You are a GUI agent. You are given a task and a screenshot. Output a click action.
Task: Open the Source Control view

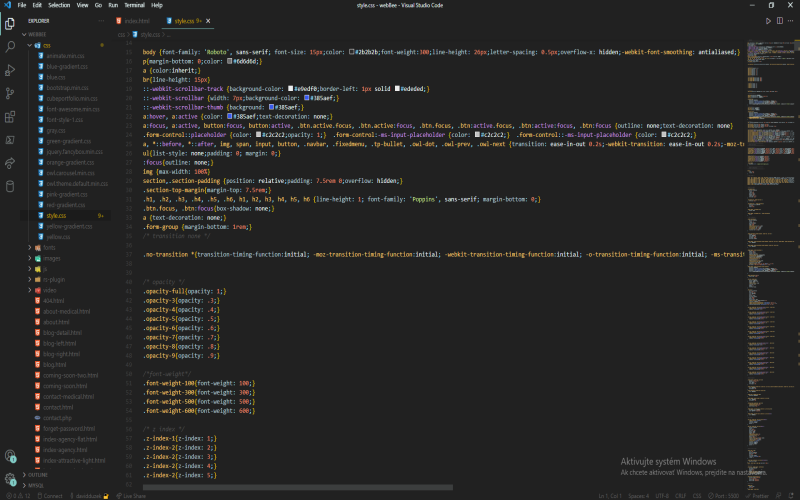coord(10,93)
